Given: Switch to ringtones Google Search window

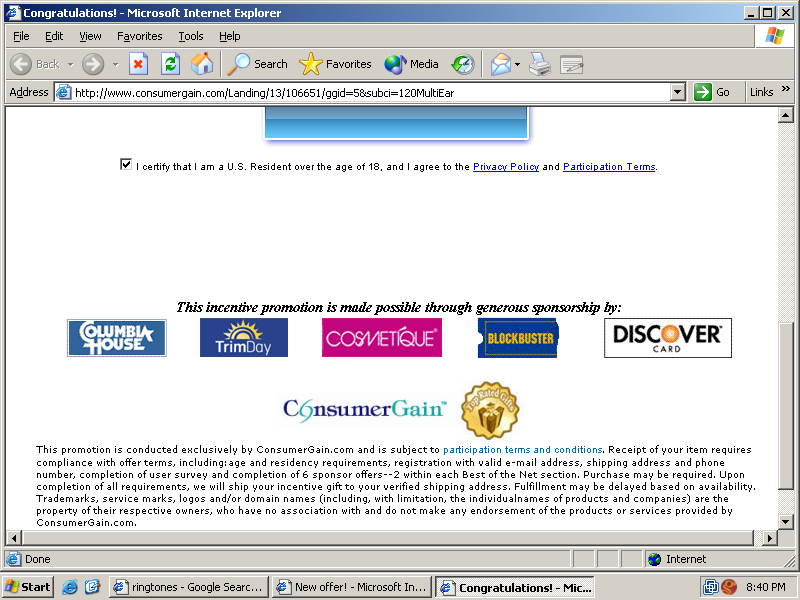Looking at the screenshot, I should tap(188, 587).
